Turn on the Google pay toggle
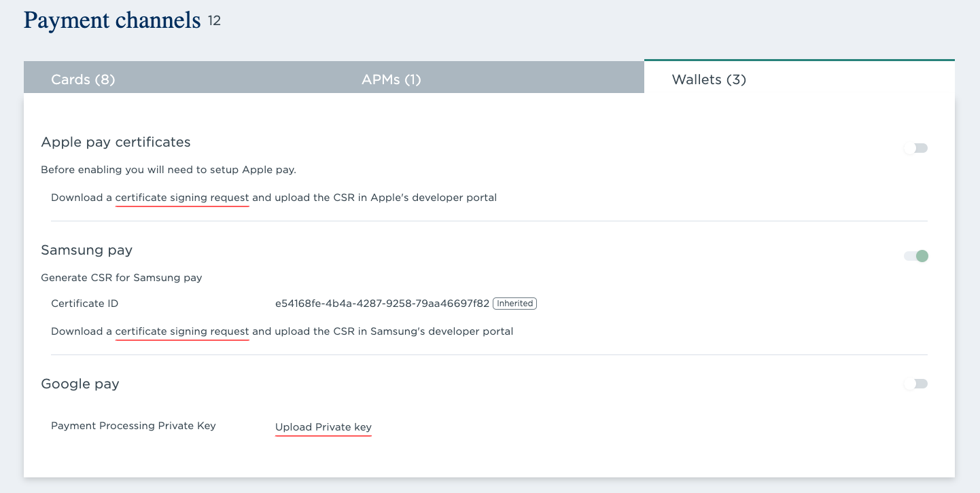Viewport: 980px width, 493px height. tap(915, 384)
